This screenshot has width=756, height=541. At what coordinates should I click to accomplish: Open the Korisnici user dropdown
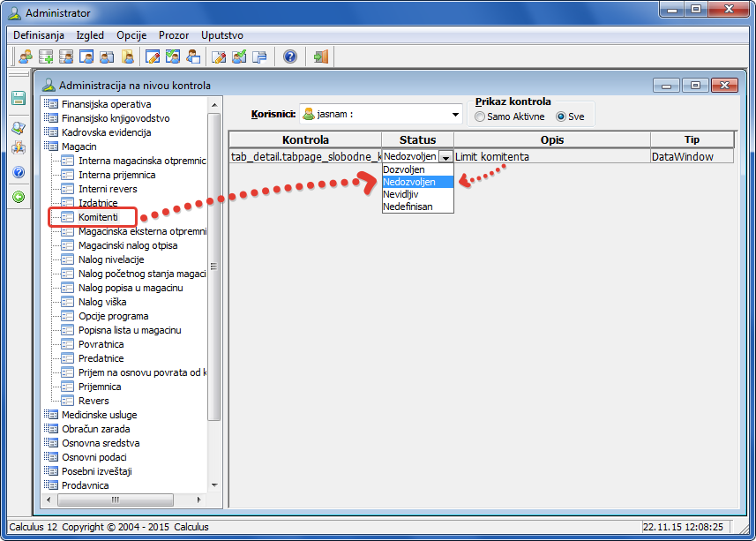pyautogui.click(x=456, y=115)
